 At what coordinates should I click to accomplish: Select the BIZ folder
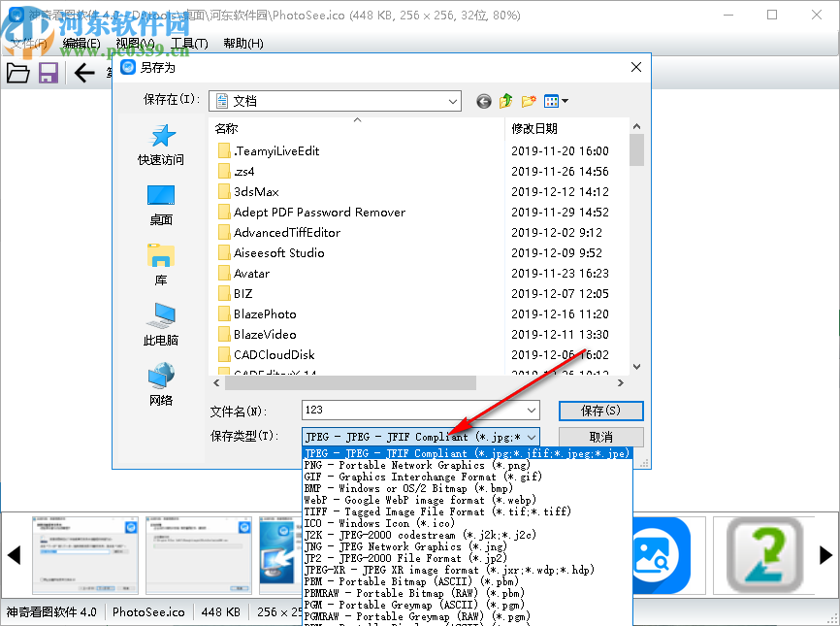(235, 294)
